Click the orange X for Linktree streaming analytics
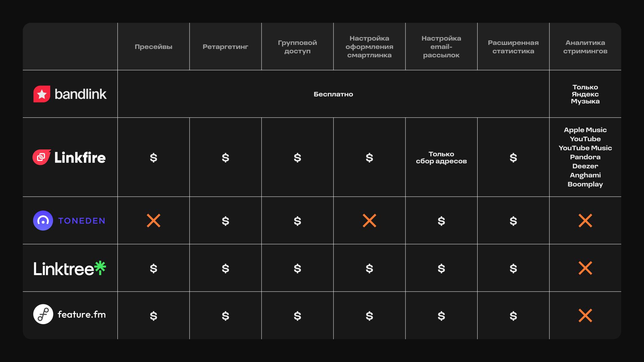This screenshot has width=644, height=362. pyautogui.click(x=585, y=268)
